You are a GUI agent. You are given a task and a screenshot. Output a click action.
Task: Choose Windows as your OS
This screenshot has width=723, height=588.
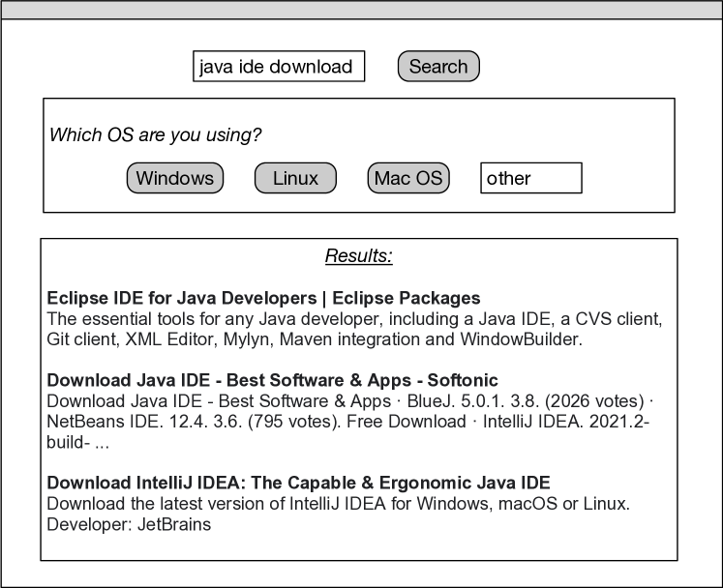point(175,178)
